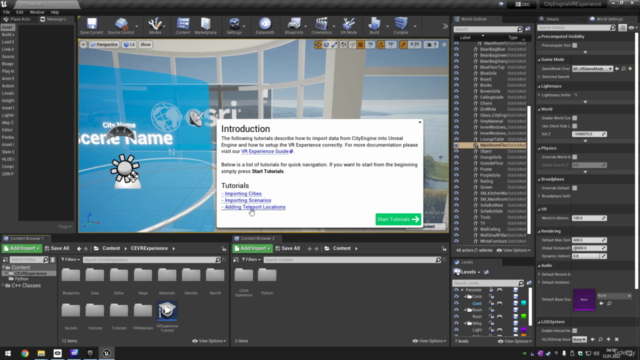The height and width of the screenshot is (360, 640).
Task: Click the green Start Tutorials button
Action: tap(398, 220)
